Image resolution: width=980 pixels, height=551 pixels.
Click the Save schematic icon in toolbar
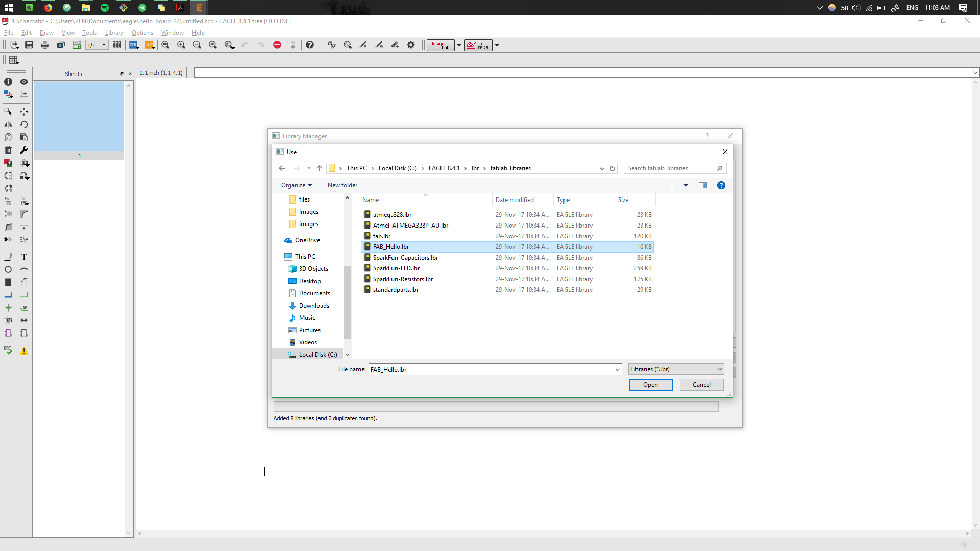click(x=29, y=45)
